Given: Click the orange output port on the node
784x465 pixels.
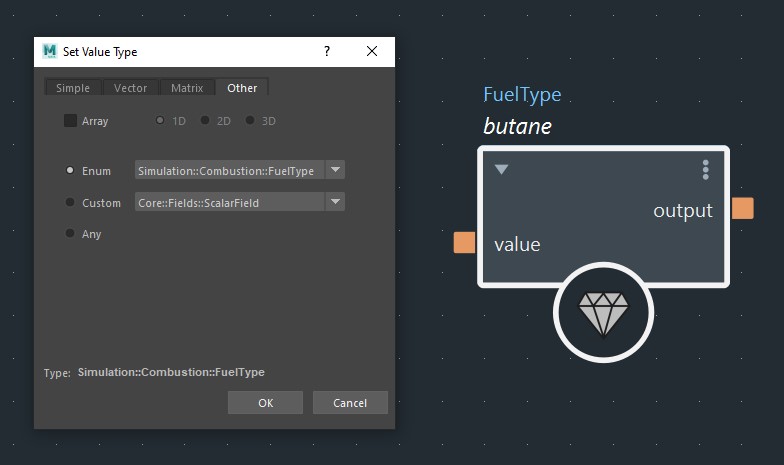Looking at the screenshot, I should pyautogui.click(x=742, y=208).
